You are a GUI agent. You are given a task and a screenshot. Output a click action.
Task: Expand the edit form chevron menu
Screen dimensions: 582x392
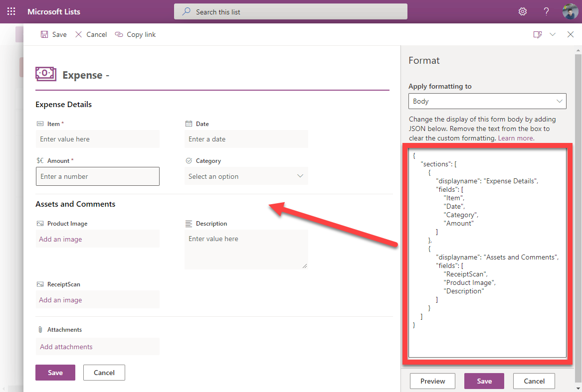553,34
